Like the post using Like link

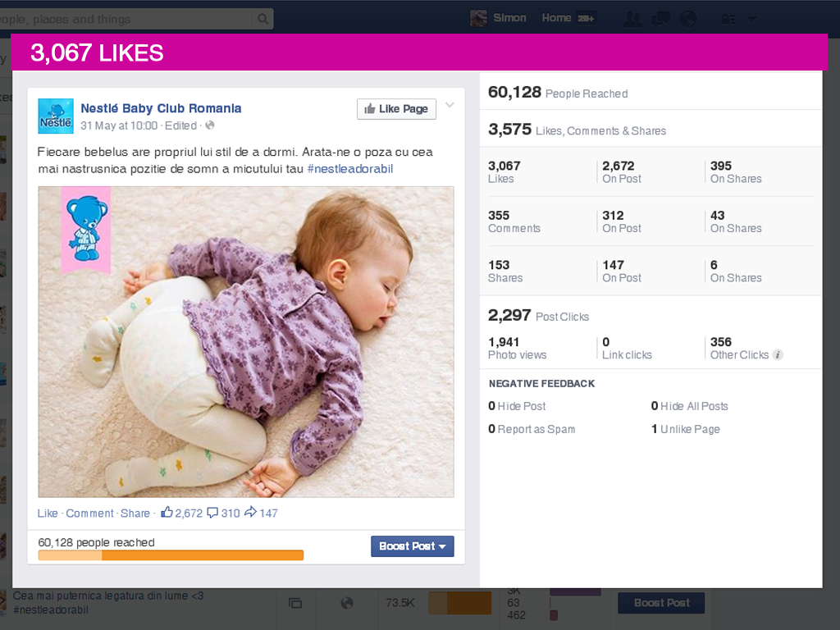pos(47,514)
